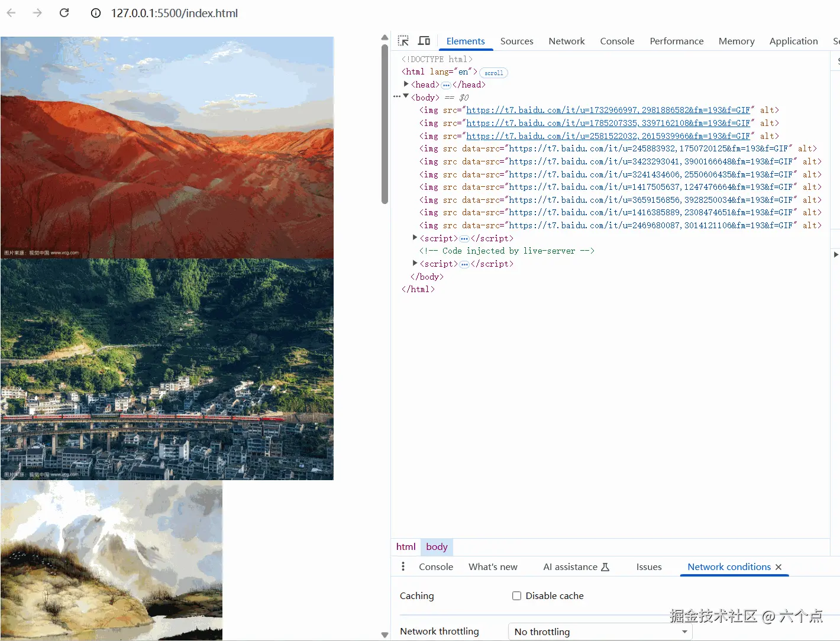The height and width of the screenshot is (641, 840).
Task: Click the page scrollbar up arrow
Action: pos(385,37)
